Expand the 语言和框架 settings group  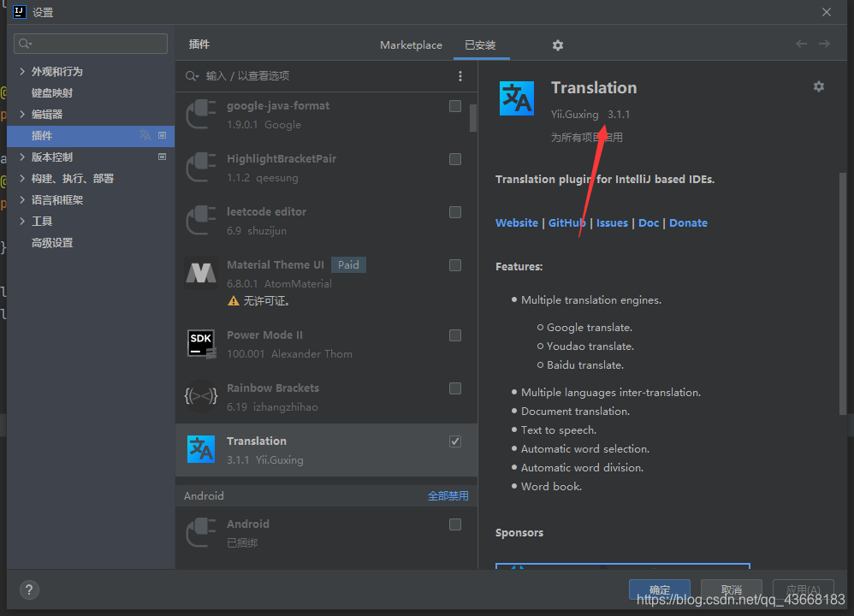(x=22, y=200)
